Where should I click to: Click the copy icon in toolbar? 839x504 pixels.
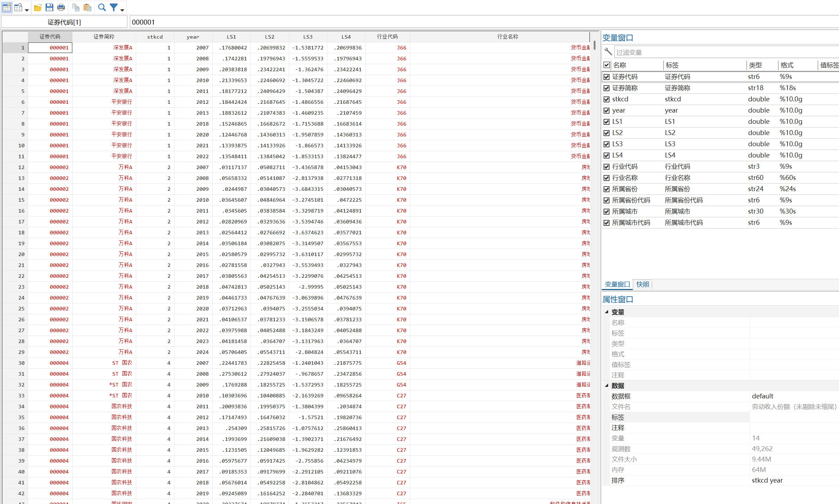[x=75, y=7]
